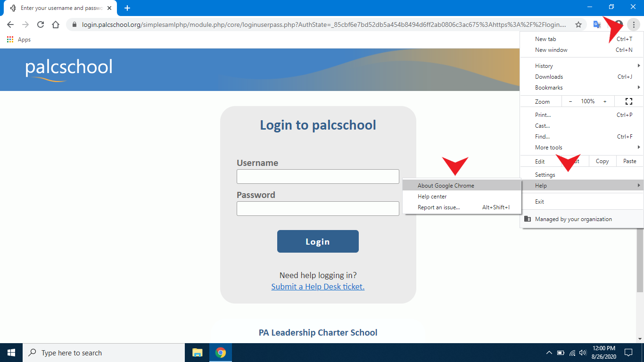Open the Google Translate extension icon
The image size is (644, 362).
click(x=597, y=25)
